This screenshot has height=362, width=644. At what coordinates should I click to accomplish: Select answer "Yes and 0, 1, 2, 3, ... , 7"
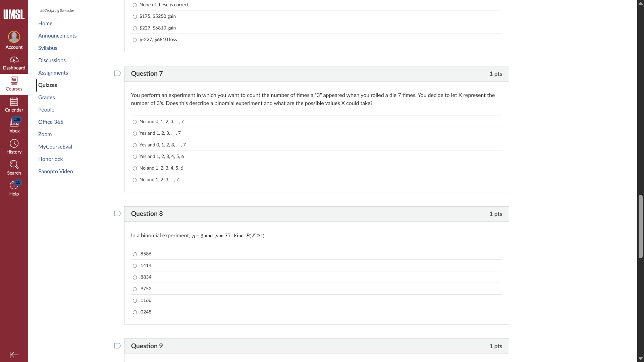pos(135,145)
